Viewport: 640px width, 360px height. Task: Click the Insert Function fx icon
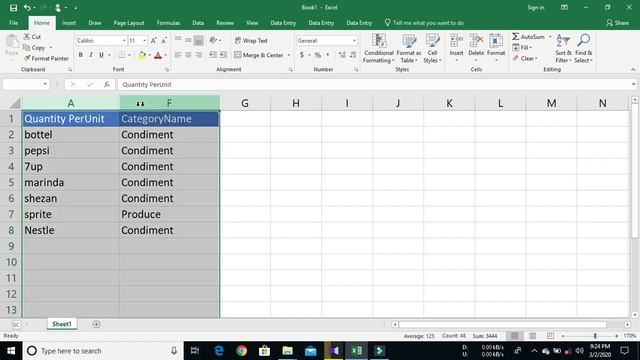tap(107, 84)
